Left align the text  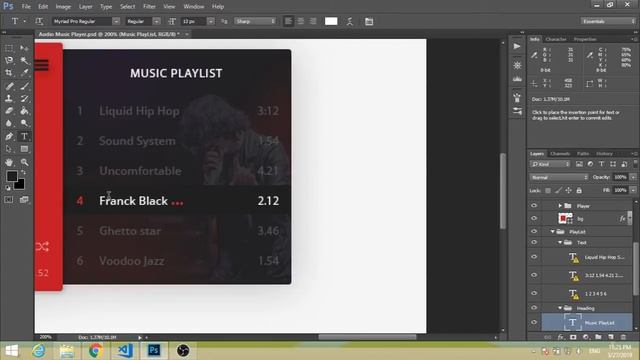click(x=288, y=21)
